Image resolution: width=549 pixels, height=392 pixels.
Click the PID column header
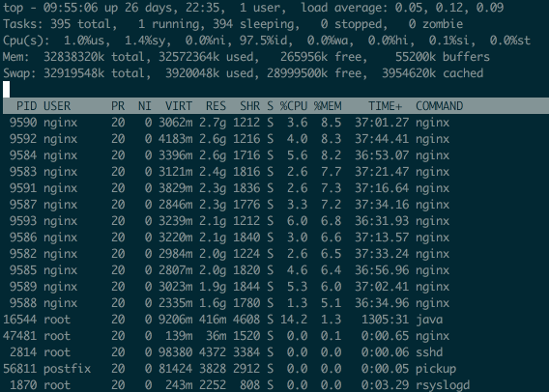[x=26, y=106]
